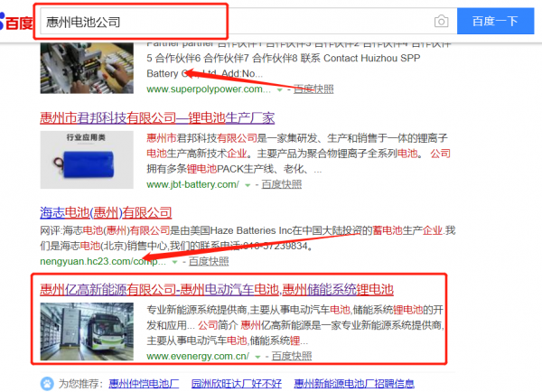Open the 惠州市君邦科技有限公司 result title
This screenshot has height=392, width=542.
157,118
